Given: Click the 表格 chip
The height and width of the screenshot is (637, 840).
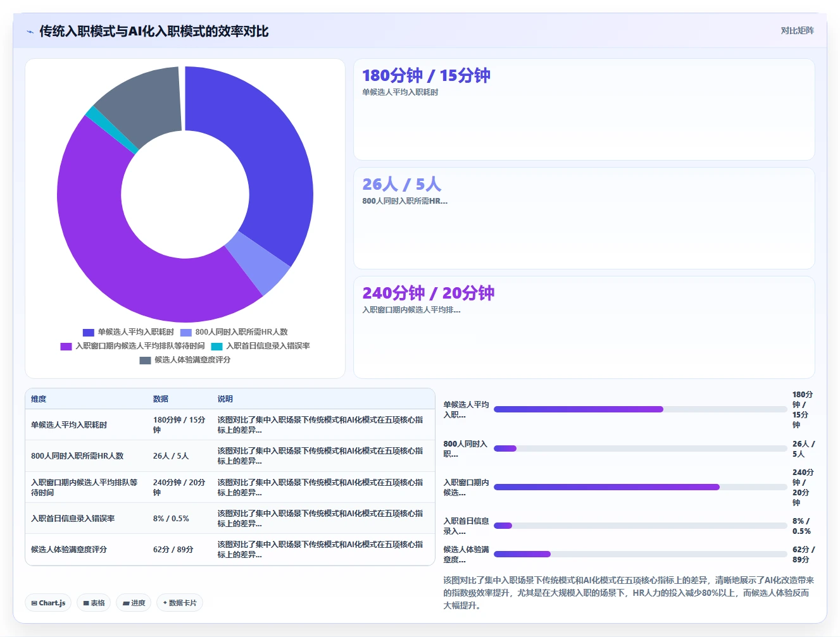Looking at the screenshot, I should (94, 603).
